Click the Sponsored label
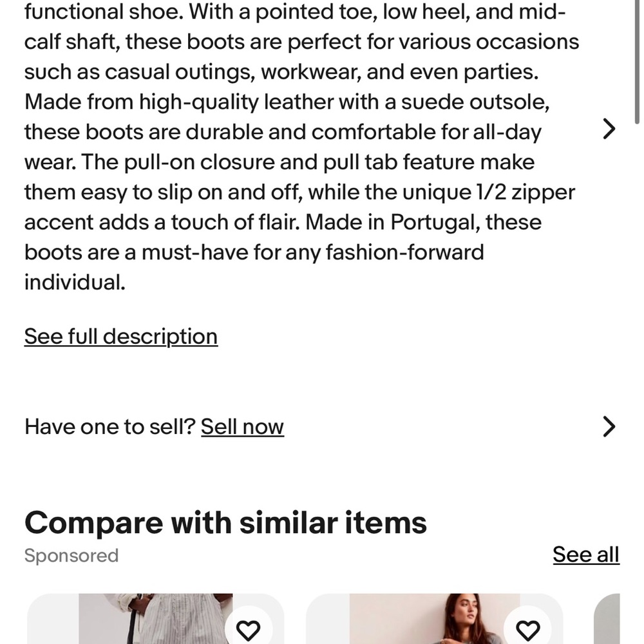The image size is (644, 644). pos(71,556)
